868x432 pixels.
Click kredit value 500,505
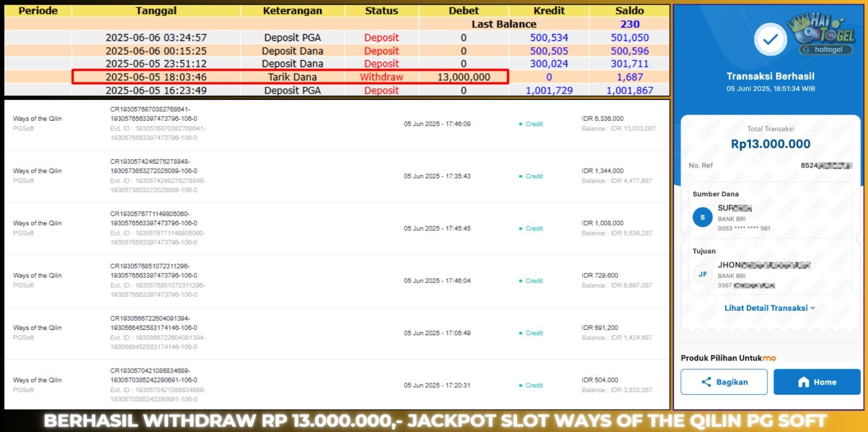click(549, 51)
